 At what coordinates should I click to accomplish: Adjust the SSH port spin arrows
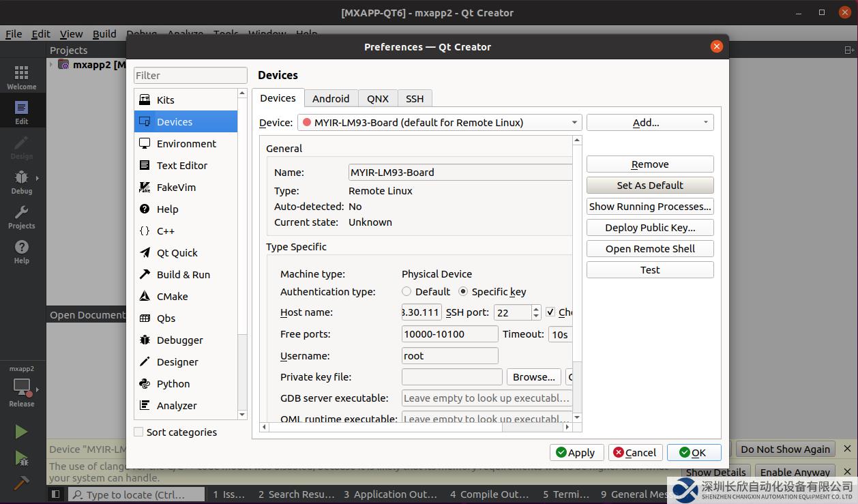(536, 312)
